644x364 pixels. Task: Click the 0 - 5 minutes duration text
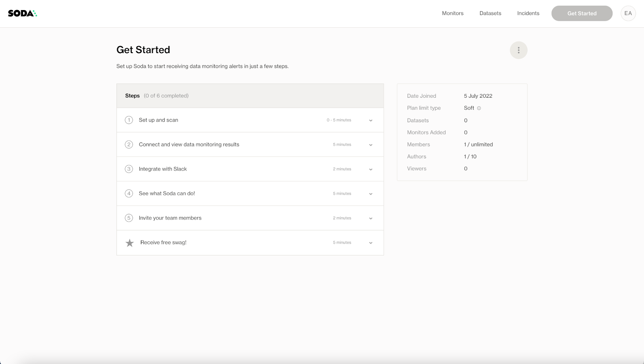(339, 120)
